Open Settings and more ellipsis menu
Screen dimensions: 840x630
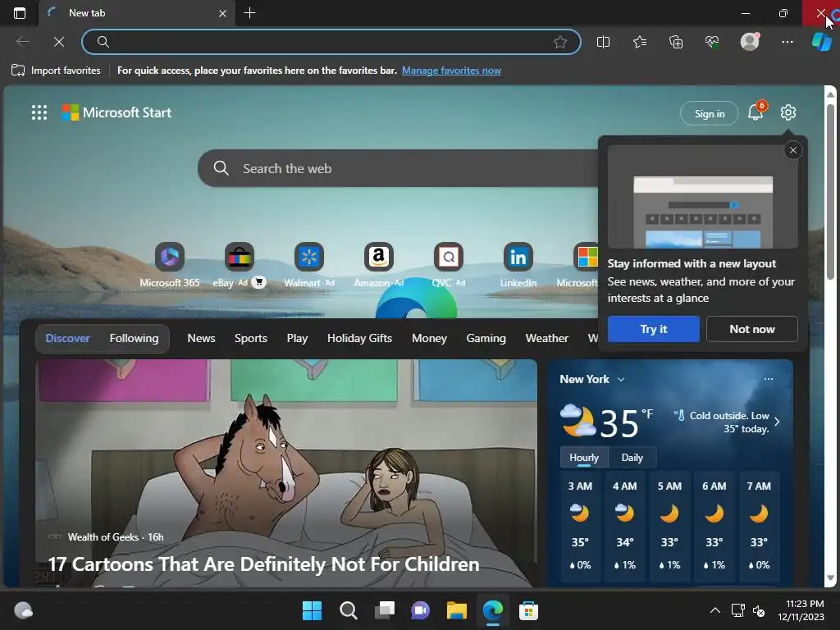click(x=787, y=42)
